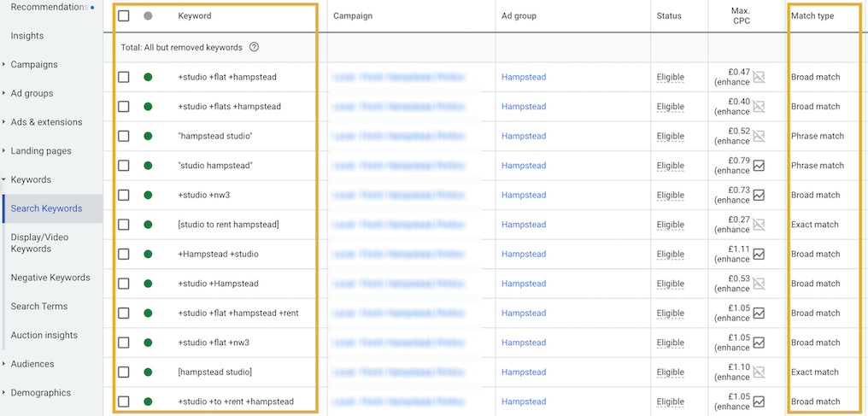Go to Negative Keywords
This screenshot has width=868, height=416.
coord(50,278)
